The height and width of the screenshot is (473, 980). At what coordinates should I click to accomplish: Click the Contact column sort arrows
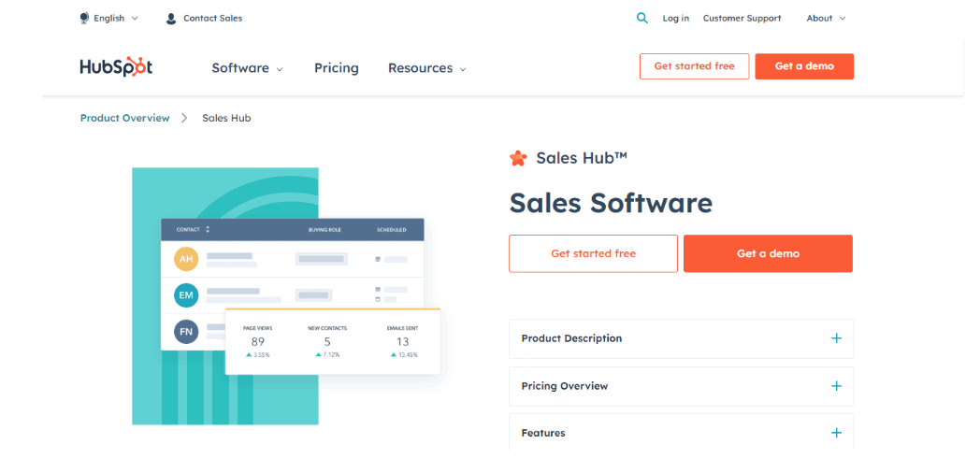pos(208,229)
